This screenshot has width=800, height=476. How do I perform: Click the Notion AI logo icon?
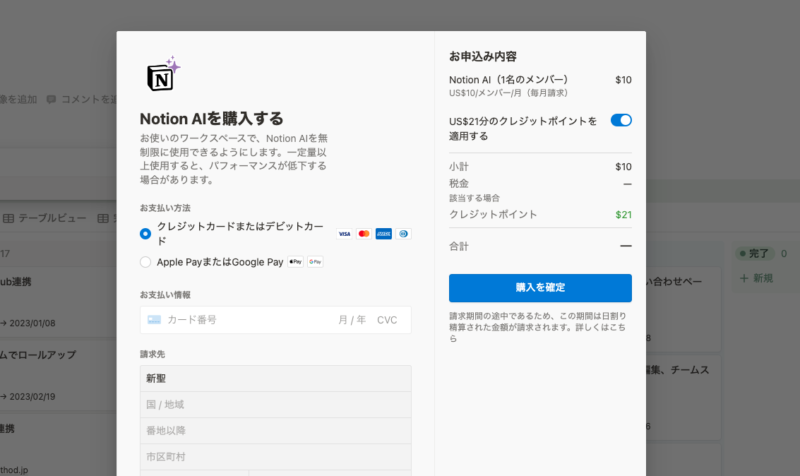pyautogui.click(x=164, y=74)
